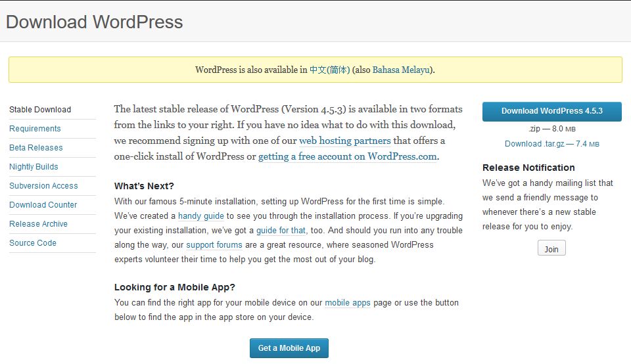Screen dimensions: 631x364
Task: Open the Requirements sidebar link
Action: [35, 129]
